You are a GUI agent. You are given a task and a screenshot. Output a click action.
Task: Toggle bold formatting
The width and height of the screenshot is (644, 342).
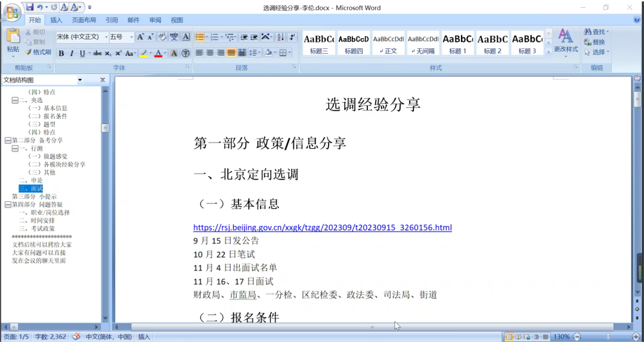pos(61,53)
